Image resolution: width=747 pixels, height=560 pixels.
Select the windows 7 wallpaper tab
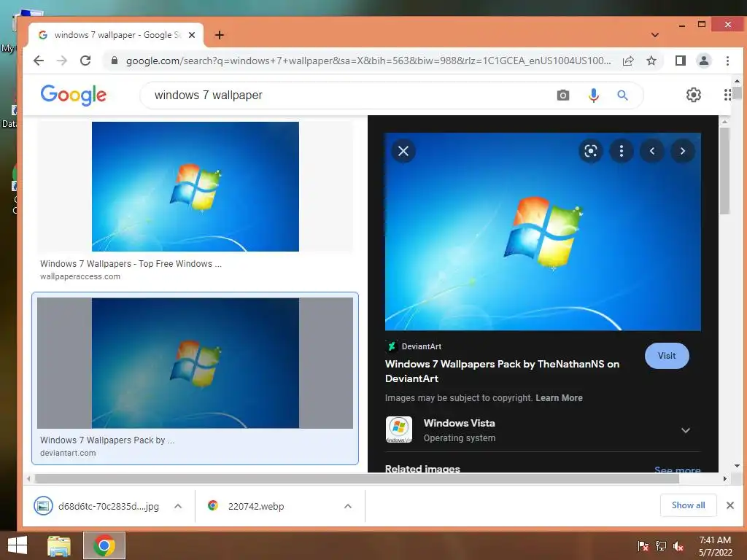[116, 35]
